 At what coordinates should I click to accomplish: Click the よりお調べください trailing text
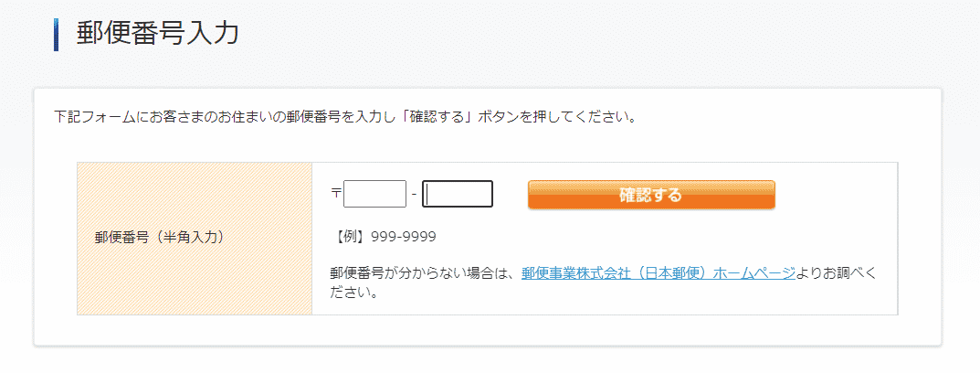tap(836, 273)
